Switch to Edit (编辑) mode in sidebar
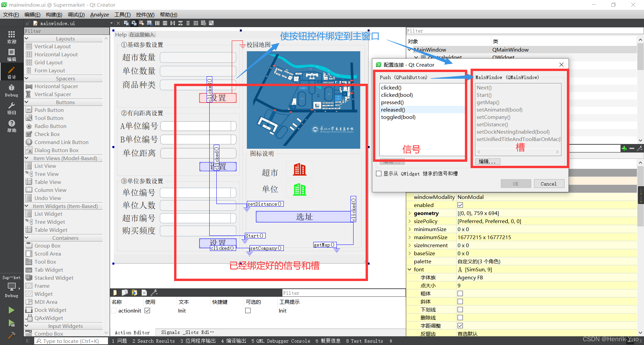 pos(11,55)
